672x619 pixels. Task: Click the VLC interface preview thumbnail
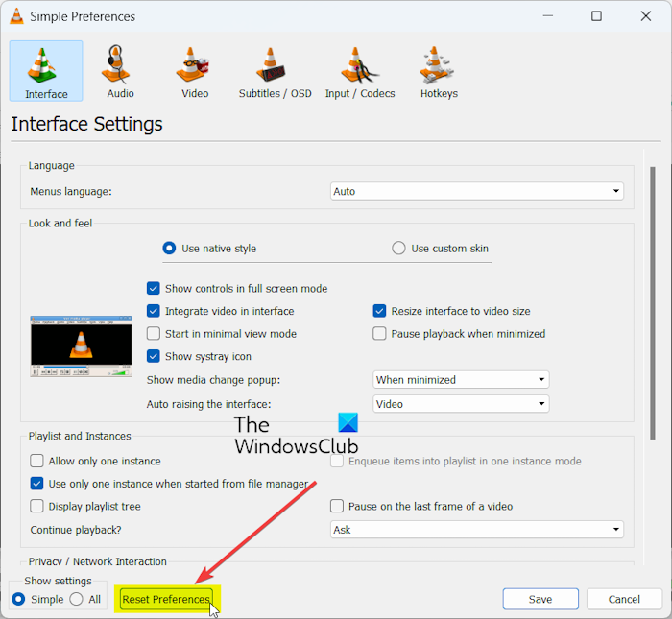(x=81, y=346)
